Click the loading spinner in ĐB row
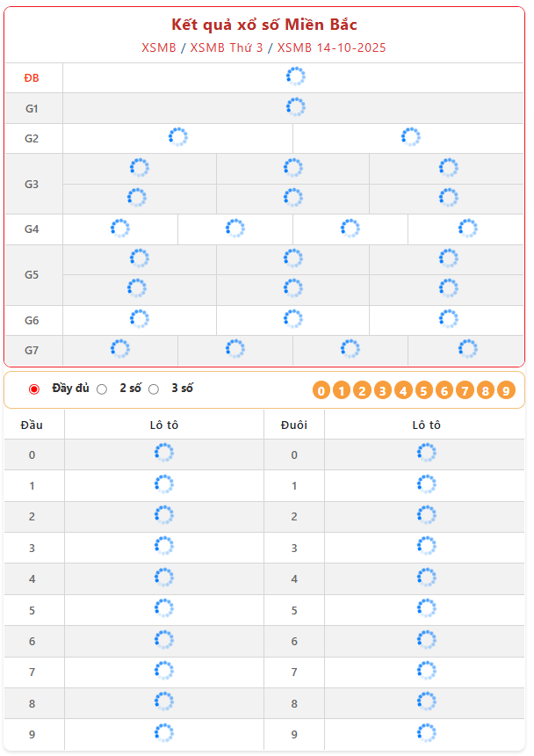 point(296,77)
